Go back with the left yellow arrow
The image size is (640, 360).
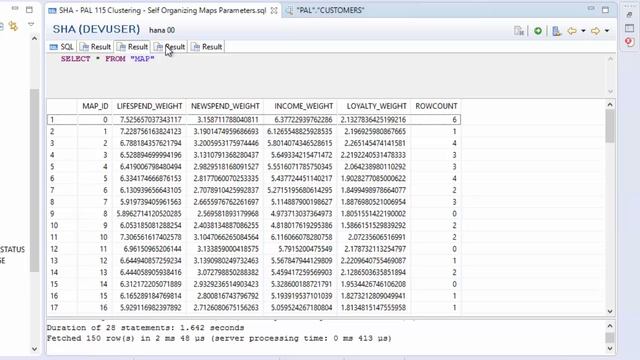click(x=572, y=31)
